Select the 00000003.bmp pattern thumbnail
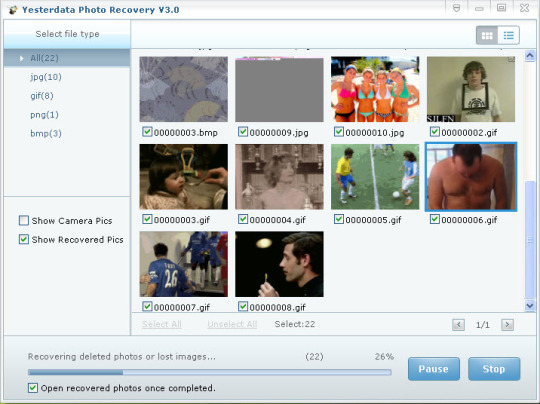The image size is (540, 404). pyautogui.click(x=184, y=89)
